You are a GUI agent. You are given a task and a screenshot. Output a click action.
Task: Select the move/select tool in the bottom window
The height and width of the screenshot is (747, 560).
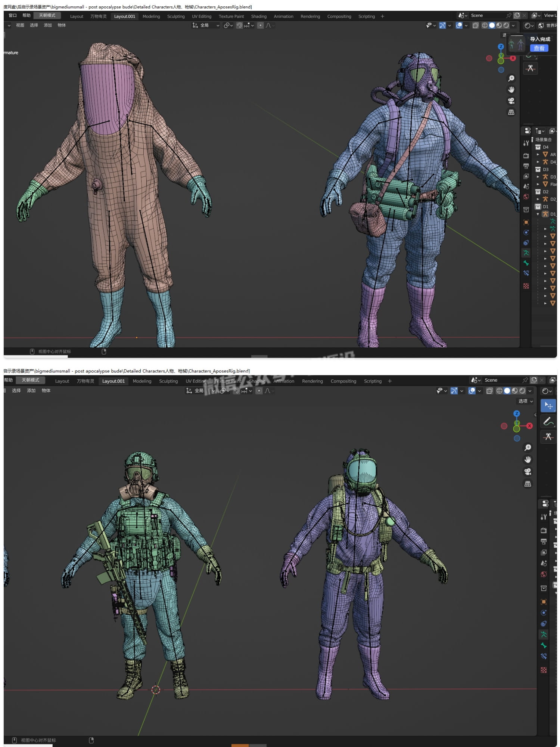click(x=548, y=406)
